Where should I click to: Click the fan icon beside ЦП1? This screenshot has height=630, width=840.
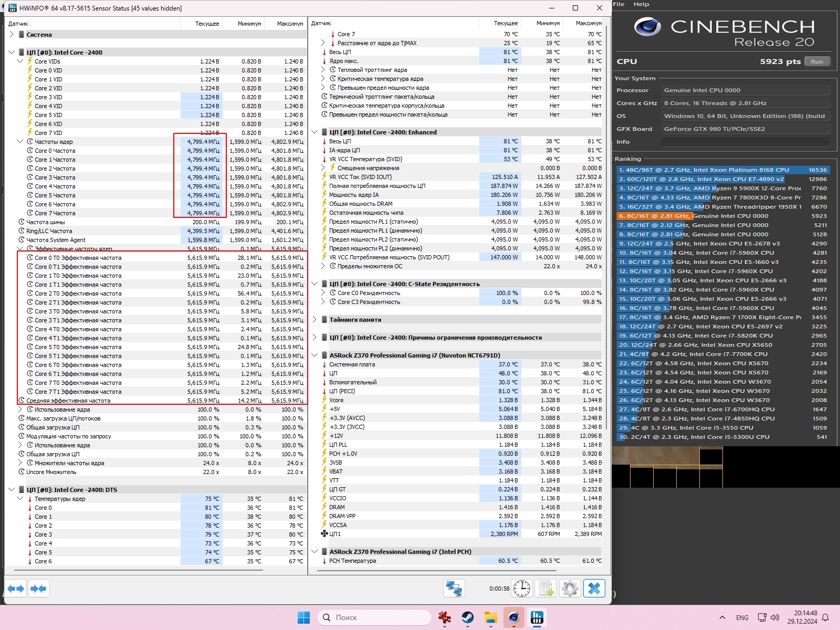click(324, 534)
